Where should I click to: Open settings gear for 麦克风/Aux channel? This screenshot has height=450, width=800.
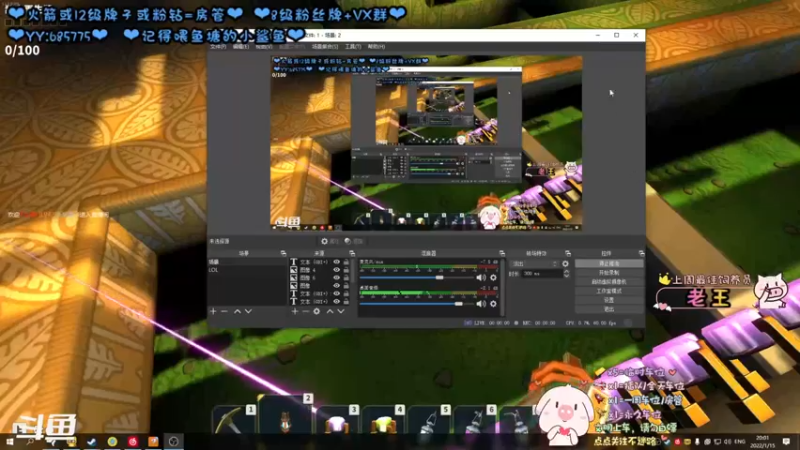[493, 278]
